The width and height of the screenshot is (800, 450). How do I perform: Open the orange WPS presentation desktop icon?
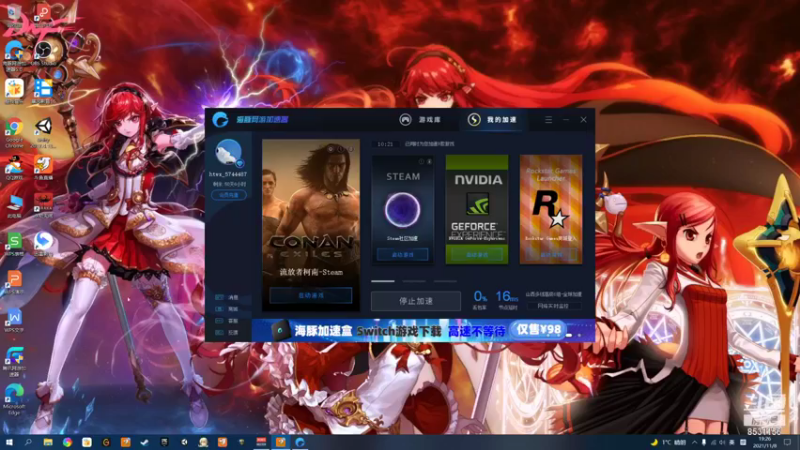(x=14, y=281)
